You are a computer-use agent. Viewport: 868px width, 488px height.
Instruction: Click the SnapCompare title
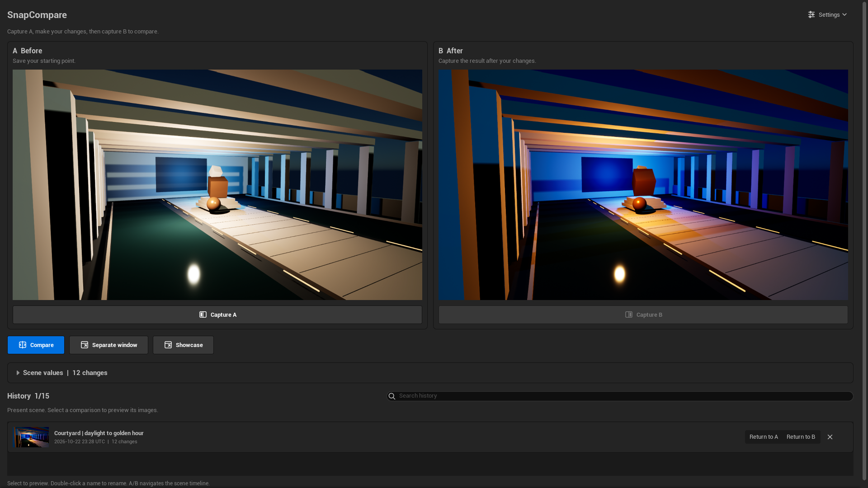coord(37,15)
